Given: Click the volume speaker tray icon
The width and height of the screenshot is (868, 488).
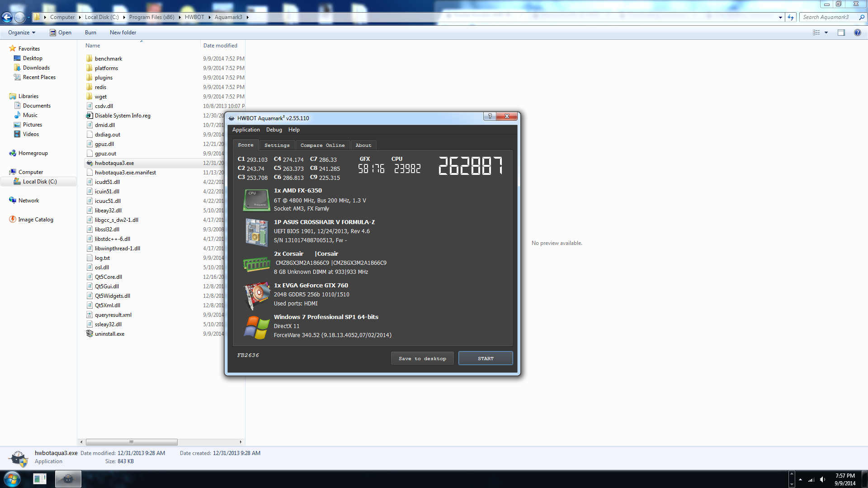Looking at the screenshot, I should click(822, 479).
